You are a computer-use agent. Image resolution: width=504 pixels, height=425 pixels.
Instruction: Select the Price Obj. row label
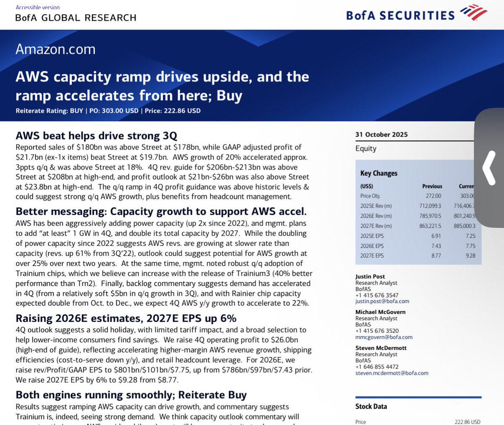(x=370, y=196)
